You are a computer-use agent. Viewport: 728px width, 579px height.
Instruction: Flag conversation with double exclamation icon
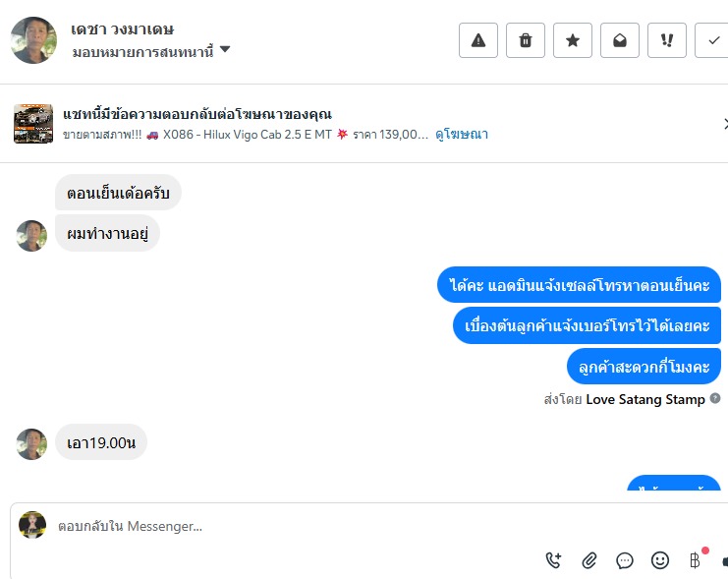point(667,40)
